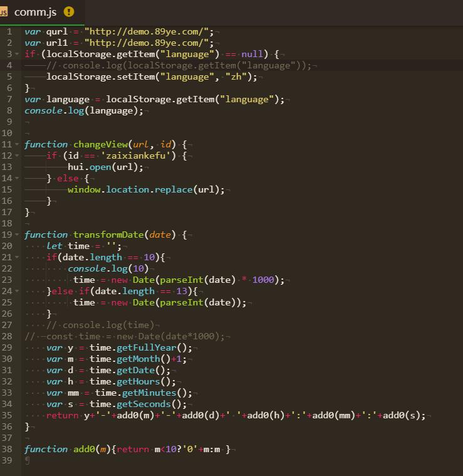Click the JS file type icon
Viewport: 463px width, 476px height.
(4, 12)
